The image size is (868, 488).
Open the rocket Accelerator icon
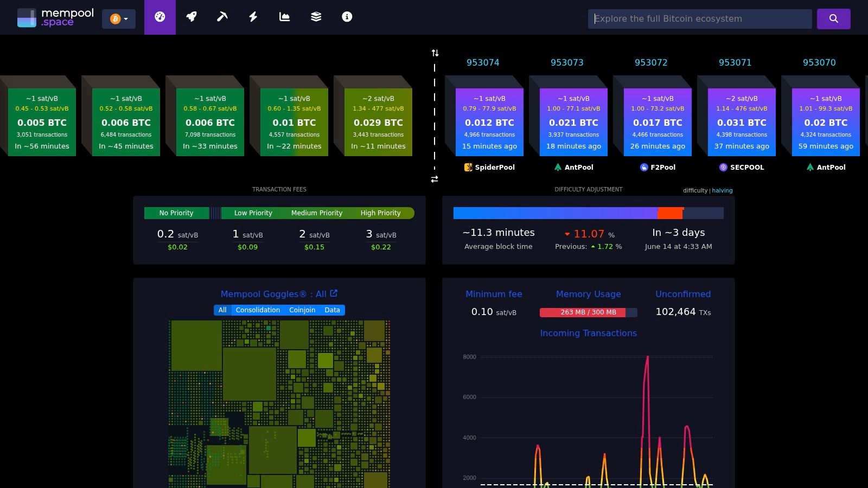click(x=191, y=17)
